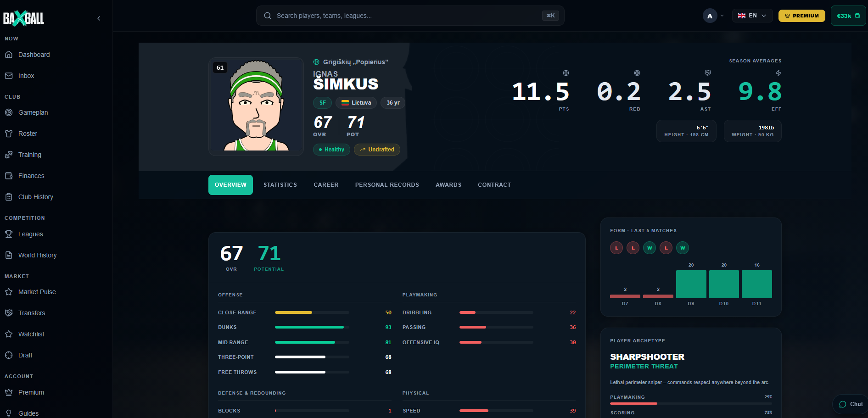This screenshot has height=418, width=868.
Task: Click the Close Range rating bar
Action: (312, 312)
